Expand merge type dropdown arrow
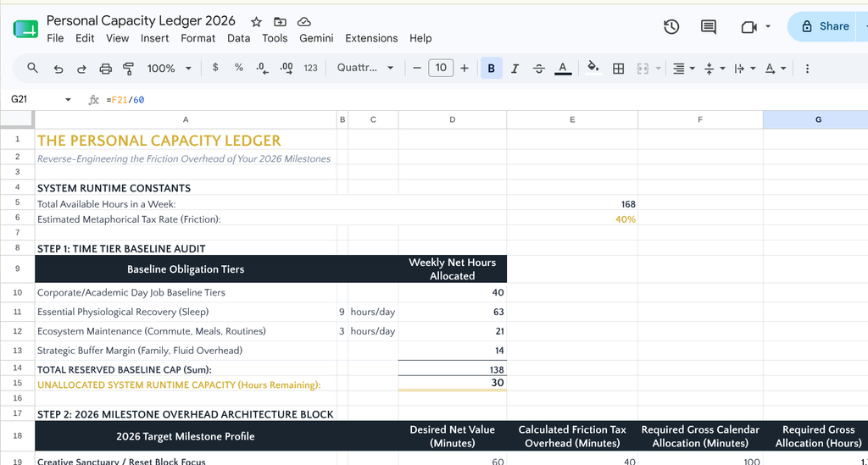Viewport: 868px width, 465px height. [x=658, y=69]
